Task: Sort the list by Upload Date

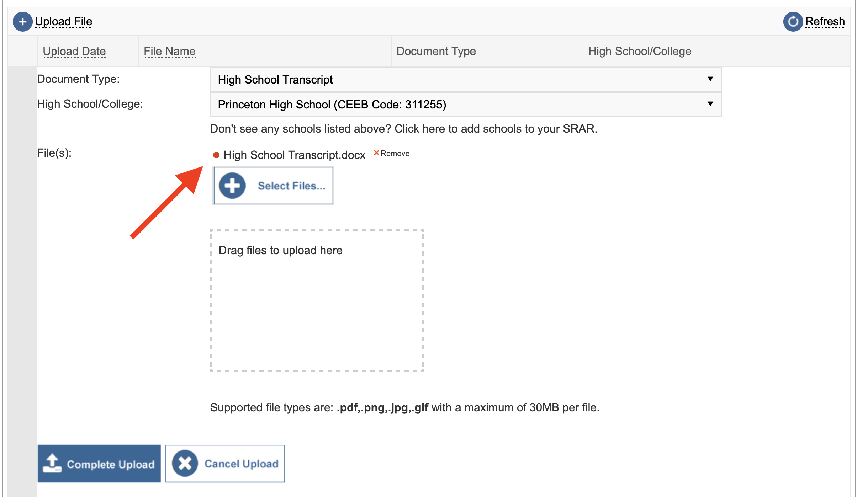Action: 74,51
